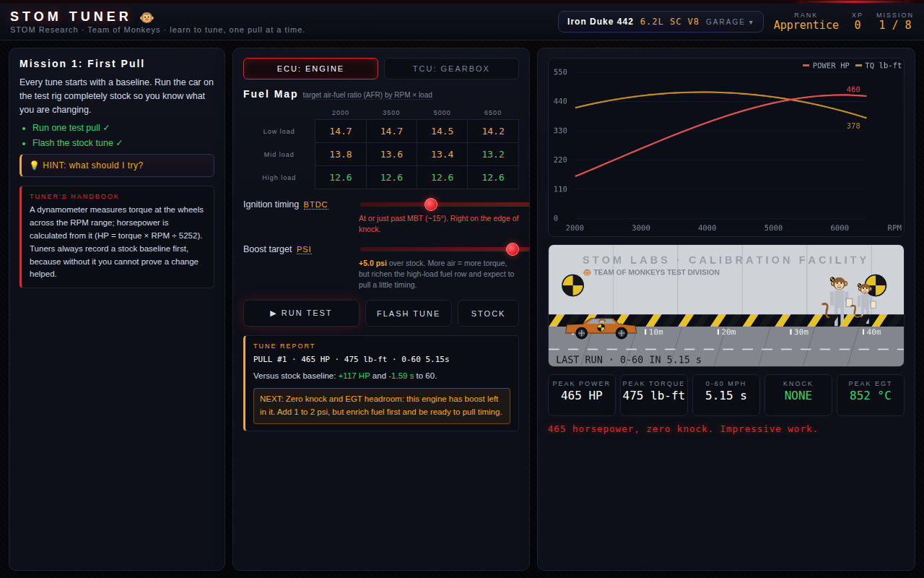Adjust the Boost target slider handle
This screenshot has height=578, width=924.
pyautogui.click(x=513, y=249)
